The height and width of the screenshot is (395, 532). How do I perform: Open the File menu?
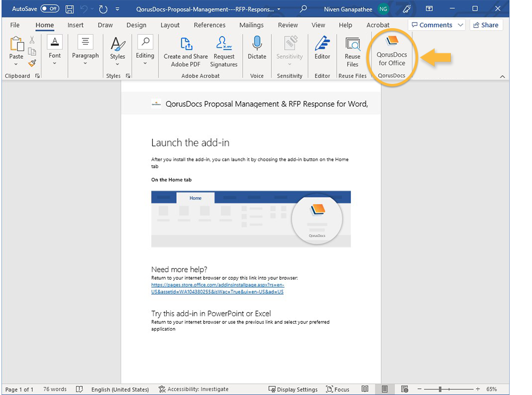point(15,25)
